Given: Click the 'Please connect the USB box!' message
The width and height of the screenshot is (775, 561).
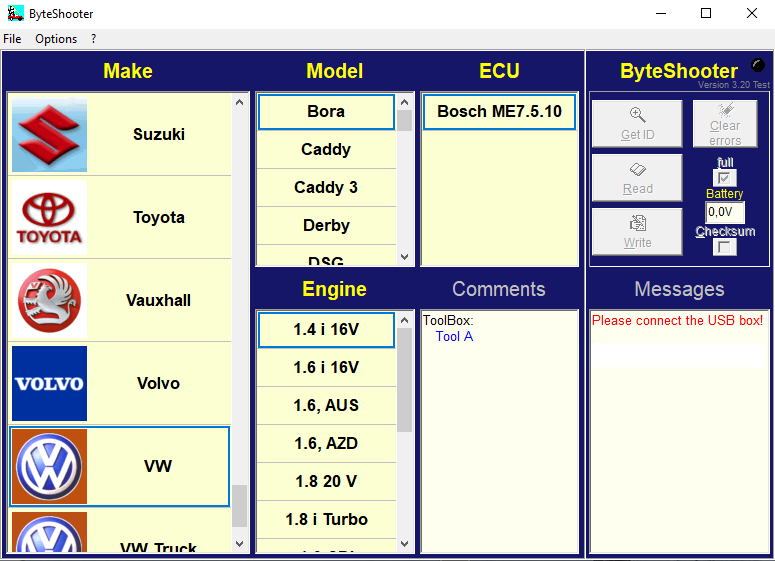Looking at the screenshot, I should 678,321.
